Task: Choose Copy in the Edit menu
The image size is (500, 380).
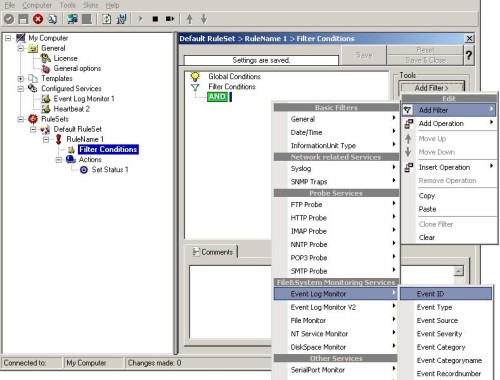Action: pos(449,196)
